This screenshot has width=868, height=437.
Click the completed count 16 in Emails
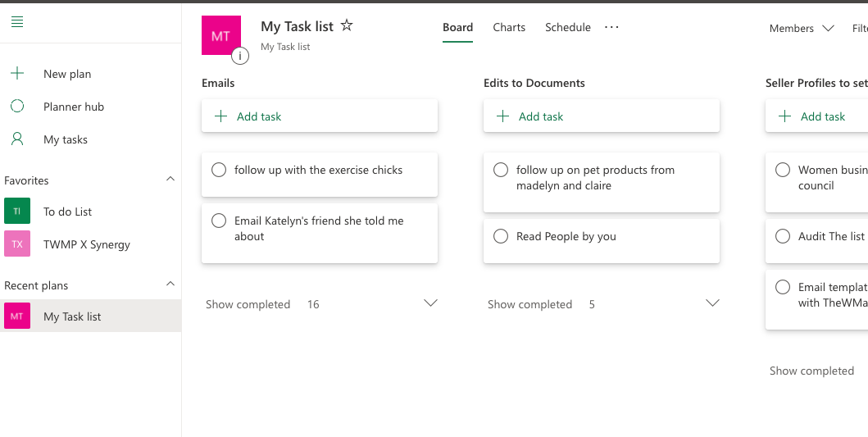[313, 304]
